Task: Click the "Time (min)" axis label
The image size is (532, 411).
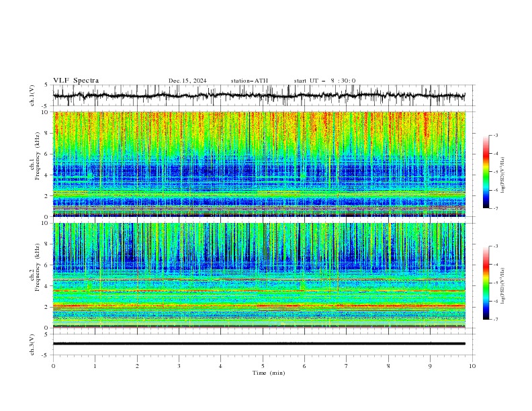Action: [269, 373]
